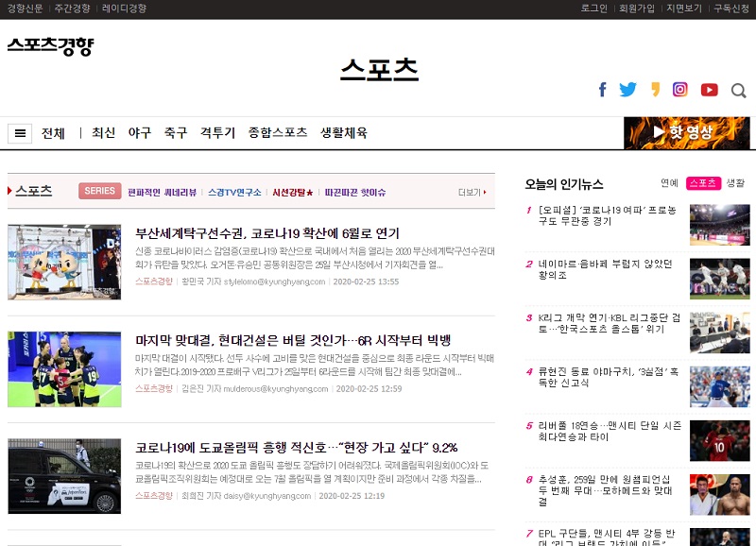Click the SERIES badge
The width and height of the screenshot is (756, 546).
100,191
